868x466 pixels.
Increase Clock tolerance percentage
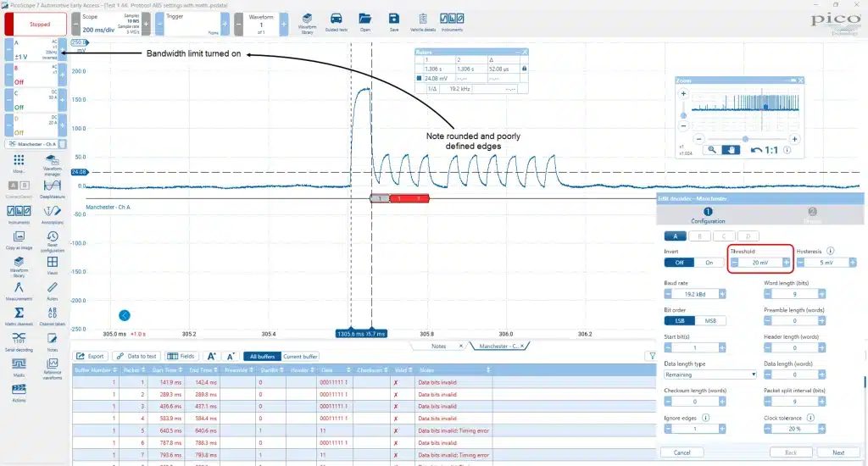point(821,429)
